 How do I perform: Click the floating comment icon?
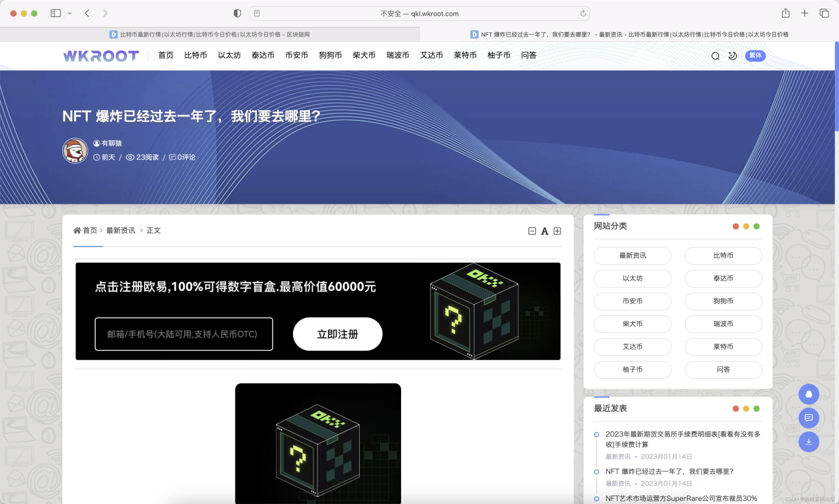tap(809, 417)
